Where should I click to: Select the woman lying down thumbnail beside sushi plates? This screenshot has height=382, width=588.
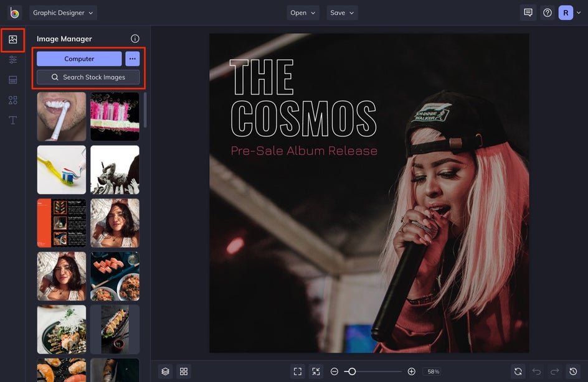[x=62, y=276]
